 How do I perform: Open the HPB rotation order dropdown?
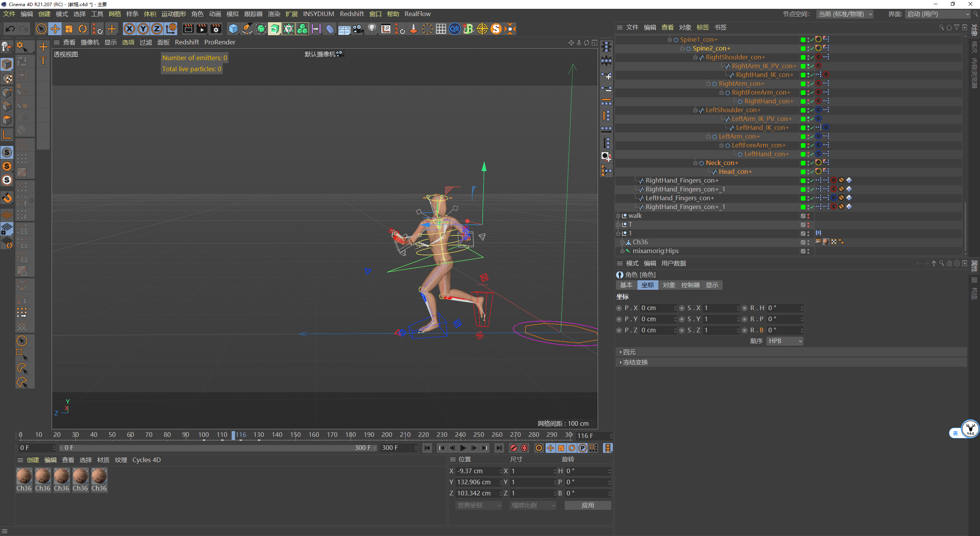click(785, 341)
